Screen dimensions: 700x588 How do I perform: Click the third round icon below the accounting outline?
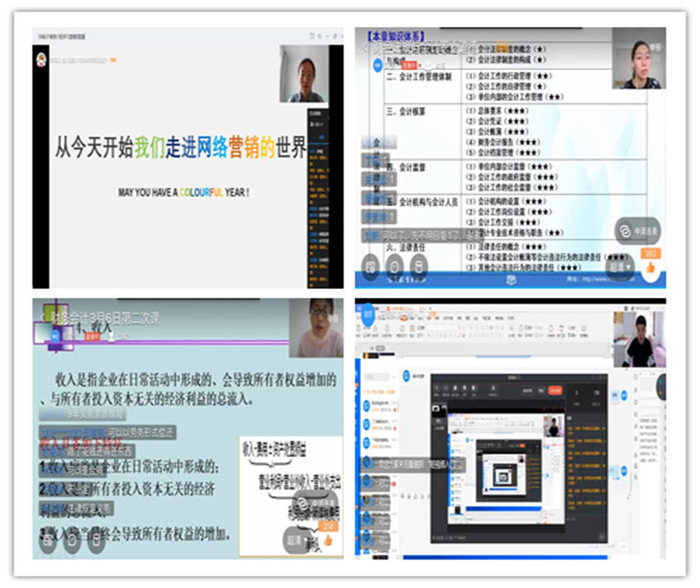[x=418, y=265]
